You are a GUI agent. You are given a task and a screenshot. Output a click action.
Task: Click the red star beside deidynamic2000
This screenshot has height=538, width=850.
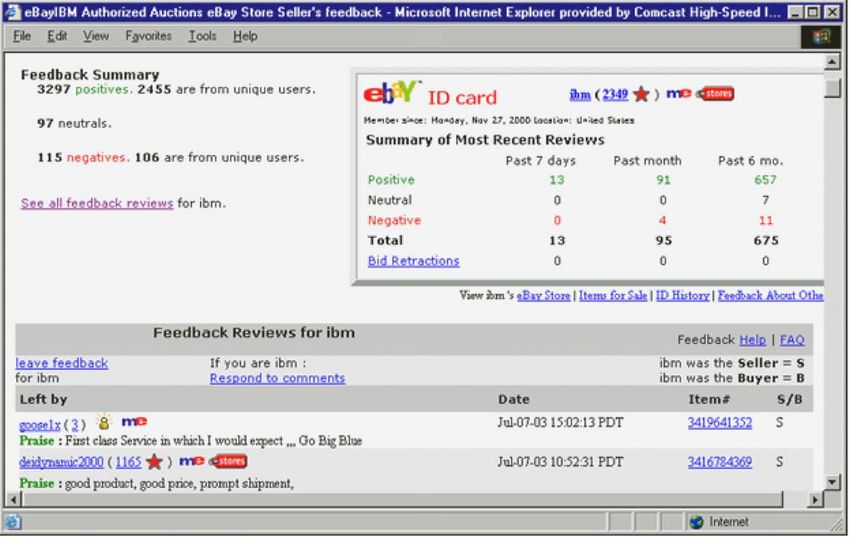pos(154,462)
